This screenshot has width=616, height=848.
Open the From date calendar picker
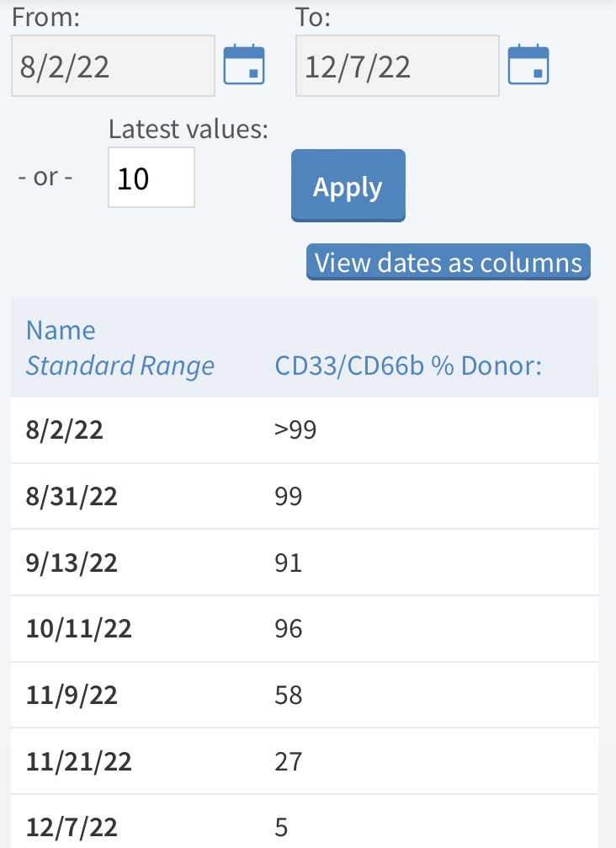244,66
